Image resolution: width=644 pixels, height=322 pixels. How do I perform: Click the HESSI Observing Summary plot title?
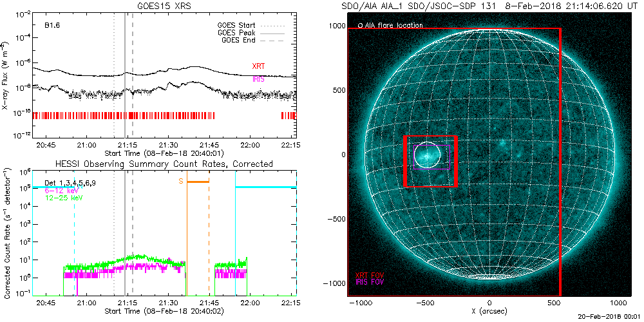pos(164,164)
